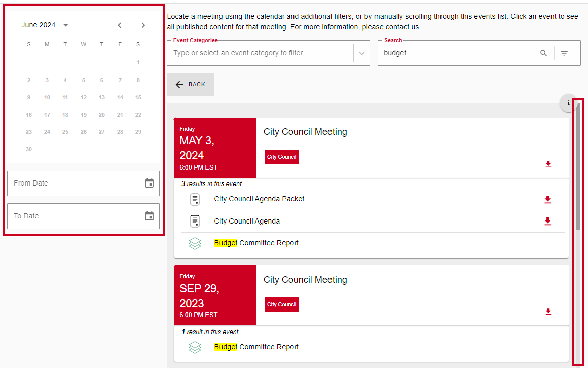
Task: Open To Date calendar picker icon
Action: tap(149, 216)
